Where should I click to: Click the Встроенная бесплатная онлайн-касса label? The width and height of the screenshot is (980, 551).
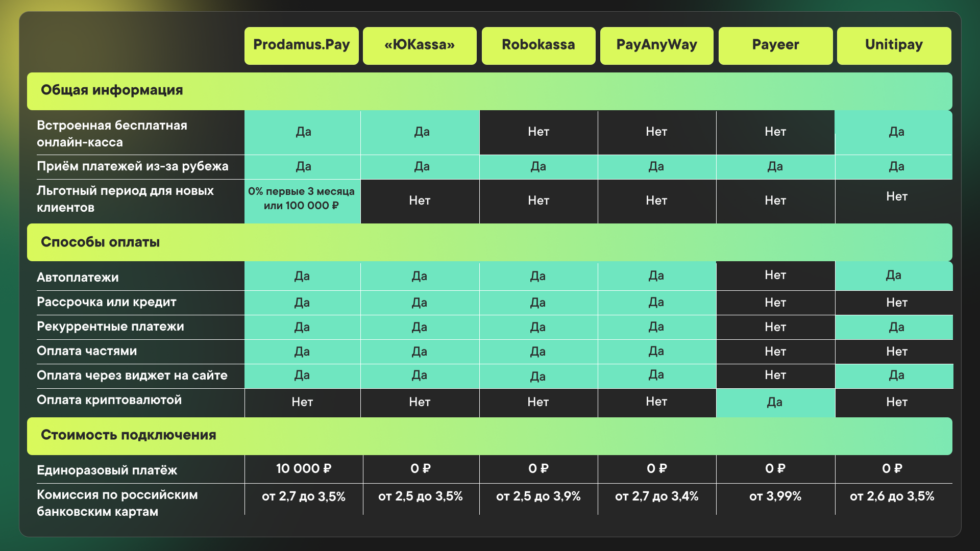click(x=112, y=134)
